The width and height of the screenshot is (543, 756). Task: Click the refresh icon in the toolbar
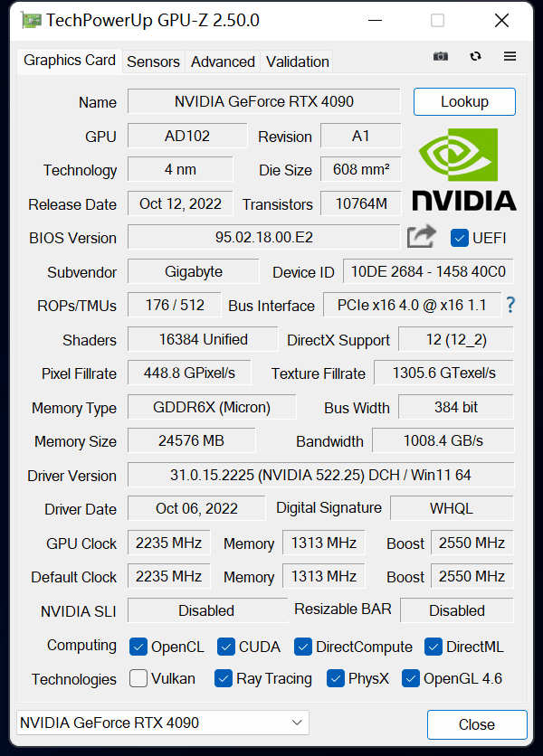click(475, 56)
